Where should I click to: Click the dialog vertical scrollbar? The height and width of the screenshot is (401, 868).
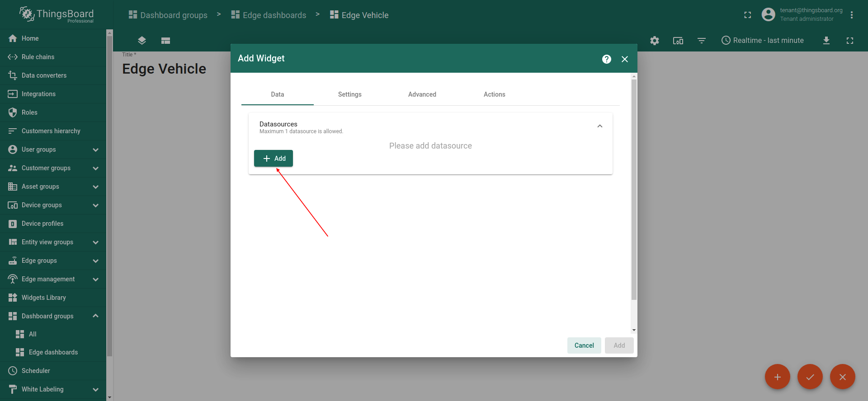(634, 190)
